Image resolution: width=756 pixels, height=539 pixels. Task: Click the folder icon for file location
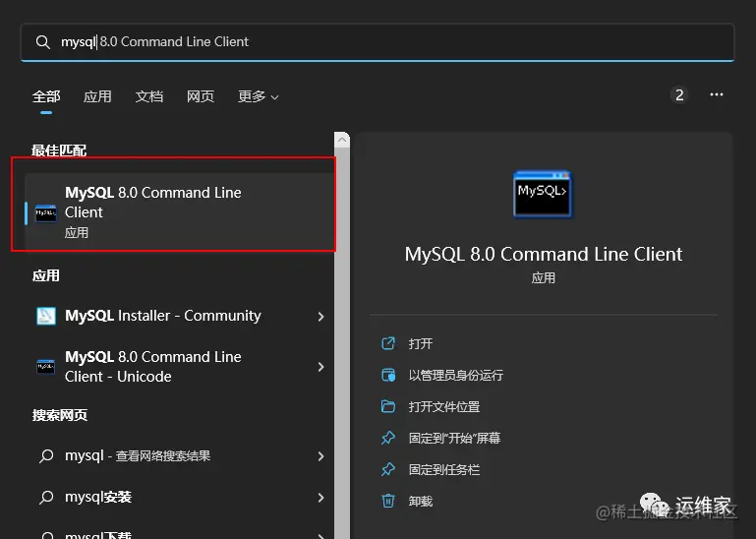(x=388, y=406)
